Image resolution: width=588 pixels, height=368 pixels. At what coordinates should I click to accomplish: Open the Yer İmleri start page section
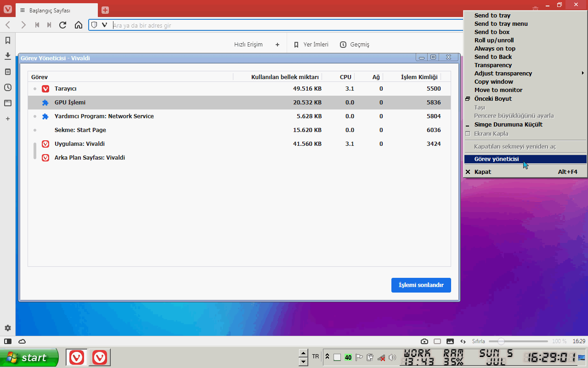[311, 45]
